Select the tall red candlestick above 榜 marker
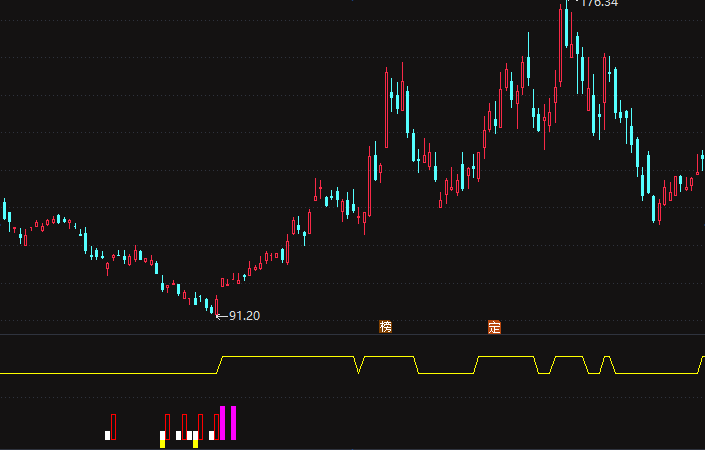 coord(386,108)
